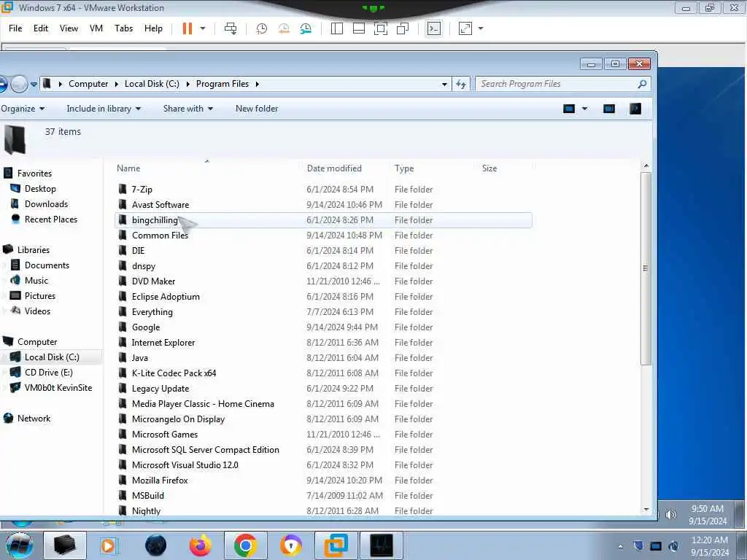This screenshot has width=747, height=560.
Task: Sort by Date modified column header
Action: click(334, 168)
